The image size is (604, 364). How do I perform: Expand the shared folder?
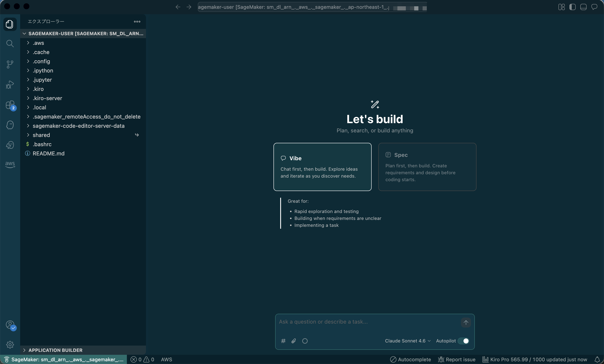click(83, 135)
